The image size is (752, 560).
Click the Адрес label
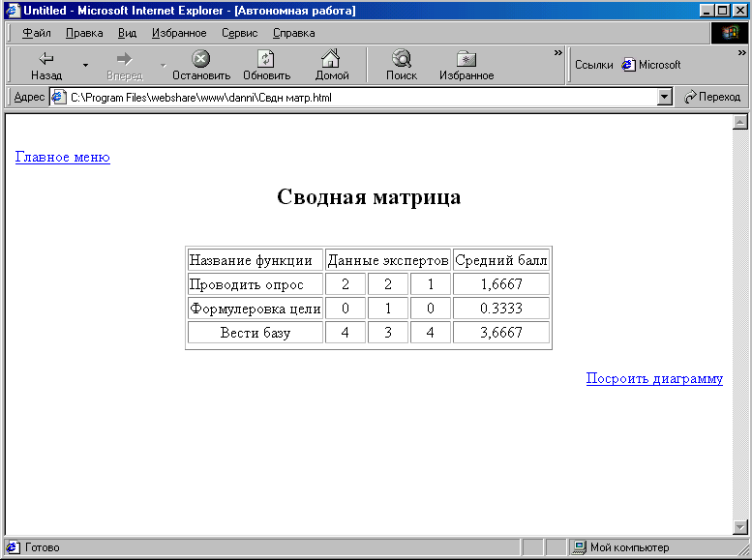tap(29, 97)
